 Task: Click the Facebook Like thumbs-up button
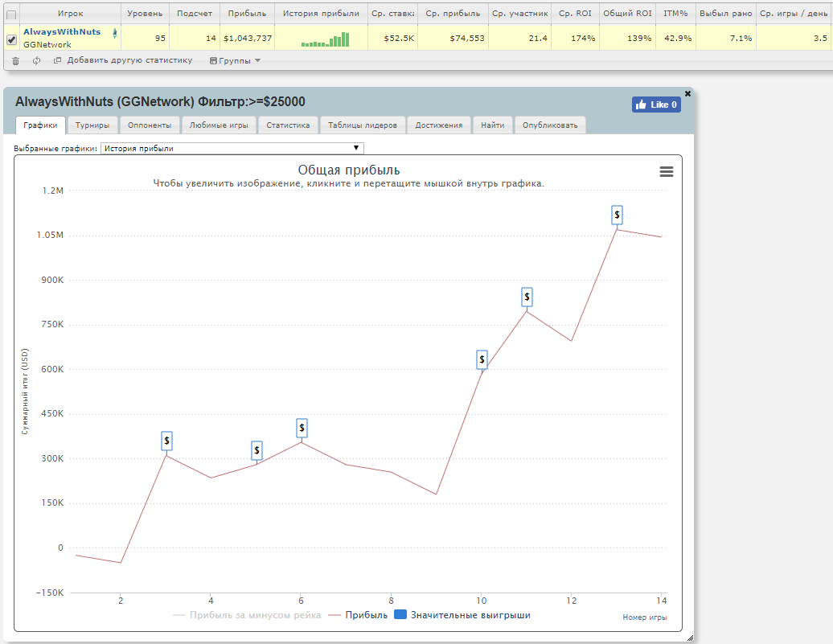click(x=656, y=105)
